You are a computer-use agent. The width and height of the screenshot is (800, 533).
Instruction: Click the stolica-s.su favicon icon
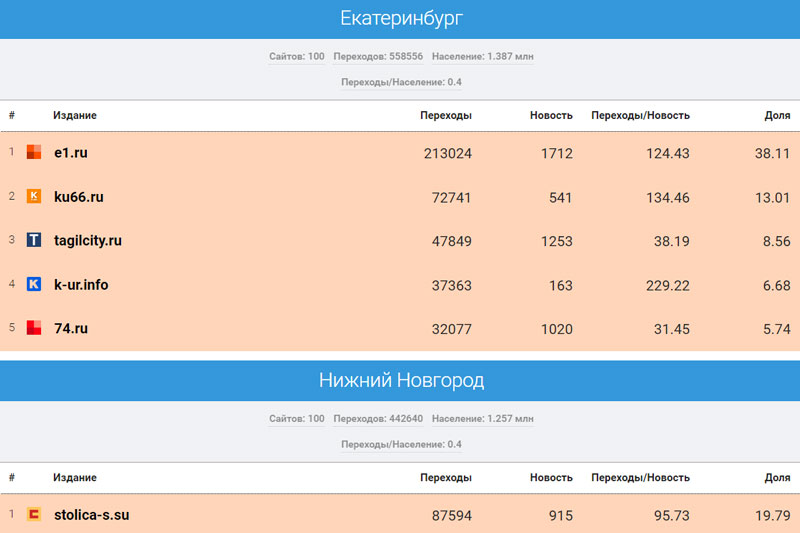tap(34, 515)
